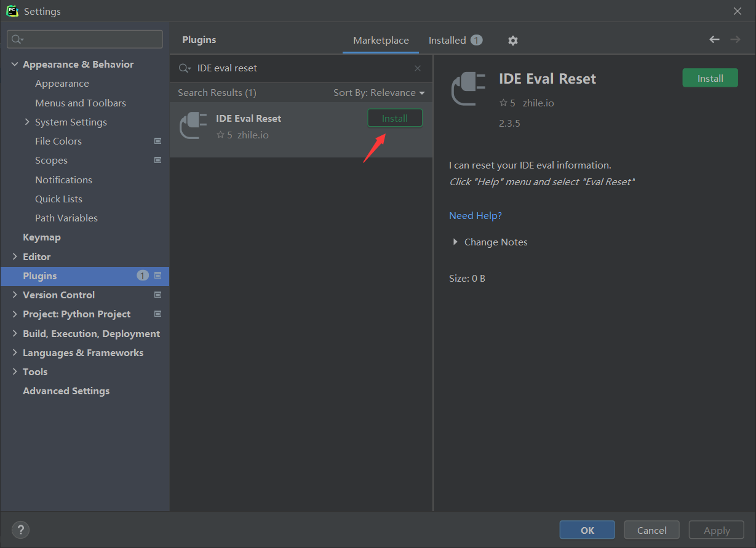Click the Cancel button
The image size is (756, 548).
(651, 530)
